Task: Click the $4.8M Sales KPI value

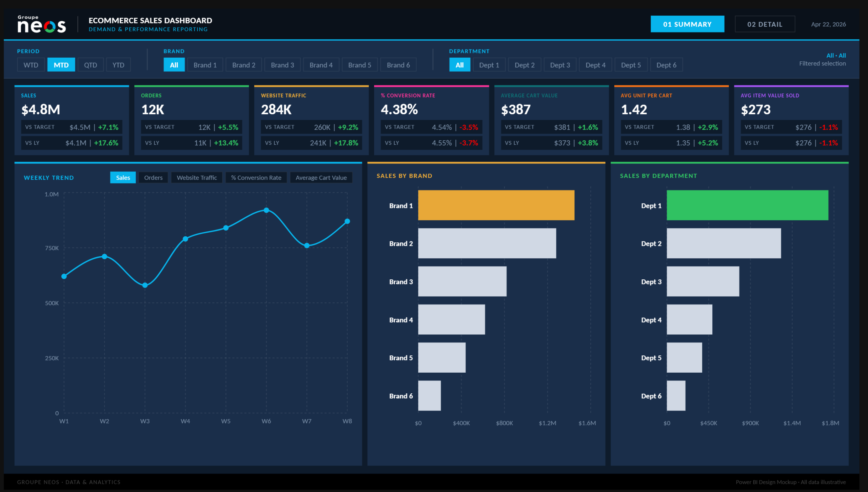Action: (41, 110)
